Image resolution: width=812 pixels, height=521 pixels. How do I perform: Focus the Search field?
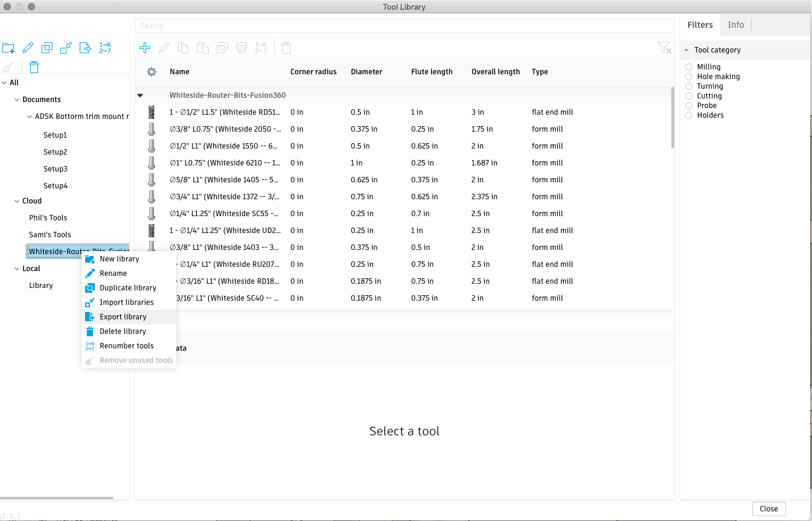coord(404,26)
